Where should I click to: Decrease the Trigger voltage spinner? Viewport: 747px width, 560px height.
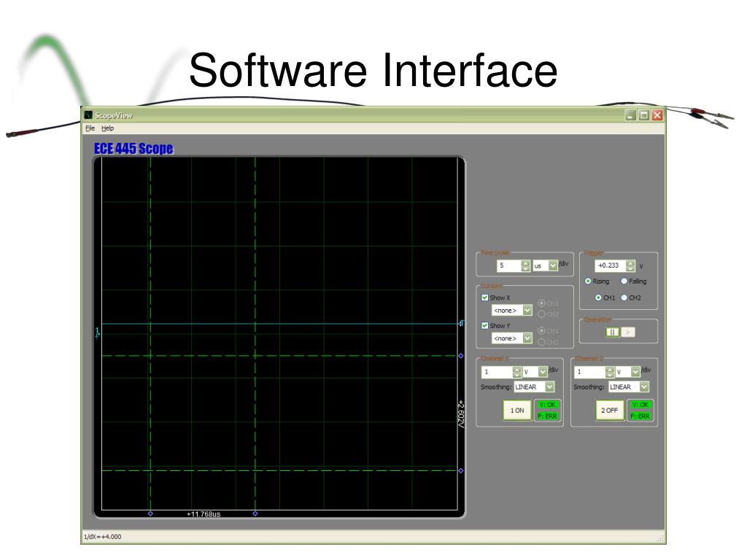630,268
